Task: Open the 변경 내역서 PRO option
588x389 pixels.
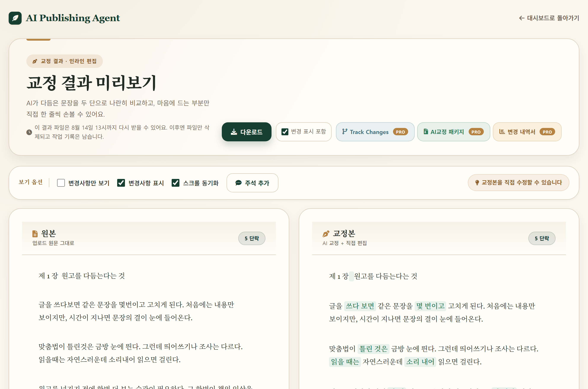Action: (527, 132)
